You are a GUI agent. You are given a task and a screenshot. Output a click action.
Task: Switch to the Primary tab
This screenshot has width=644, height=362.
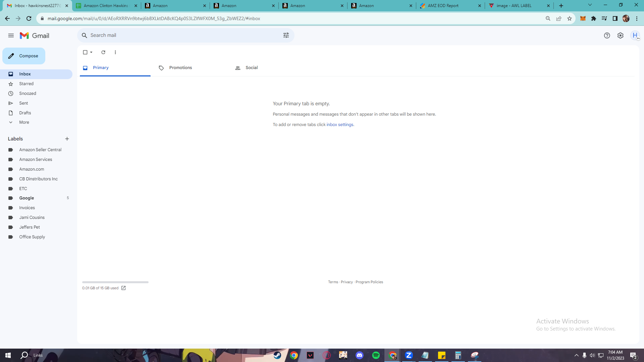click(x=115, y=68)
